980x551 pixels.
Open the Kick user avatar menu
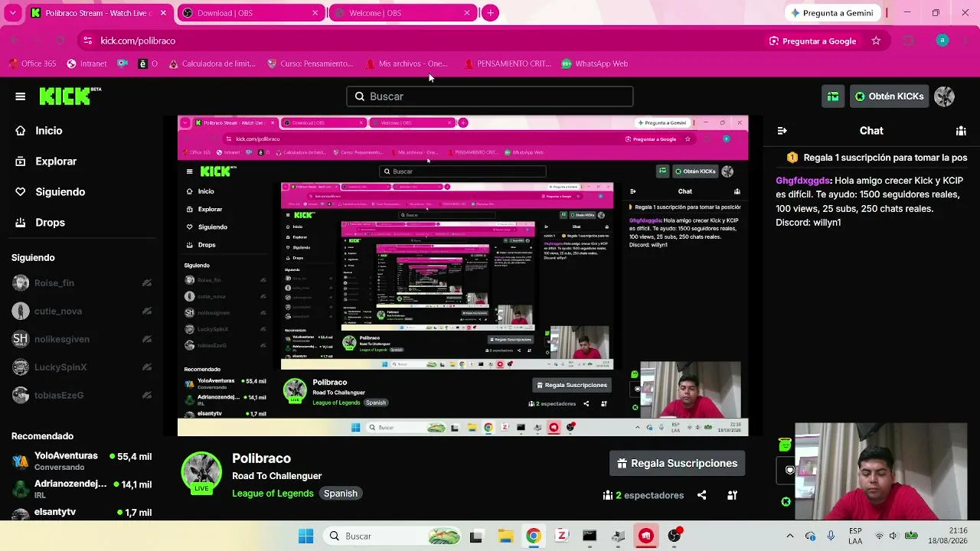[944, 96]
